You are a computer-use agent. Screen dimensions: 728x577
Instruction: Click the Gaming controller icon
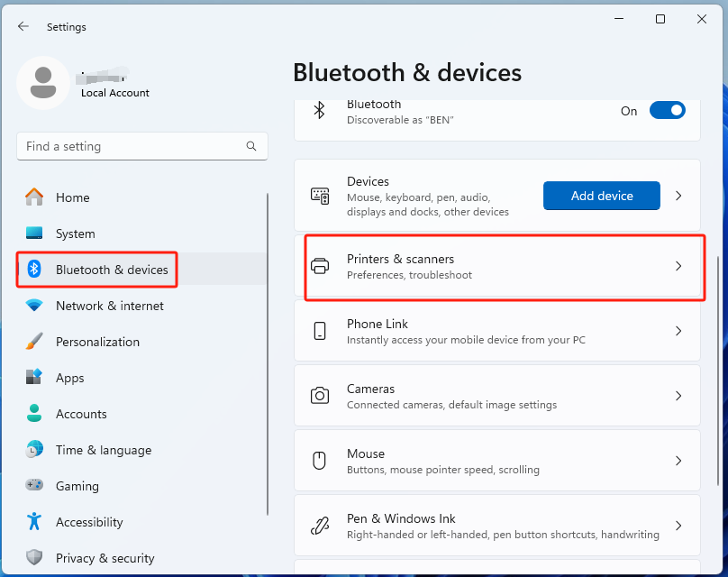point(34,485)
